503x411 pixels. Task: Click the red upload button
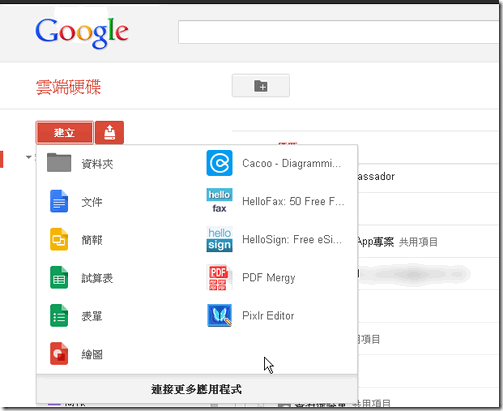(x=109, y=132)
